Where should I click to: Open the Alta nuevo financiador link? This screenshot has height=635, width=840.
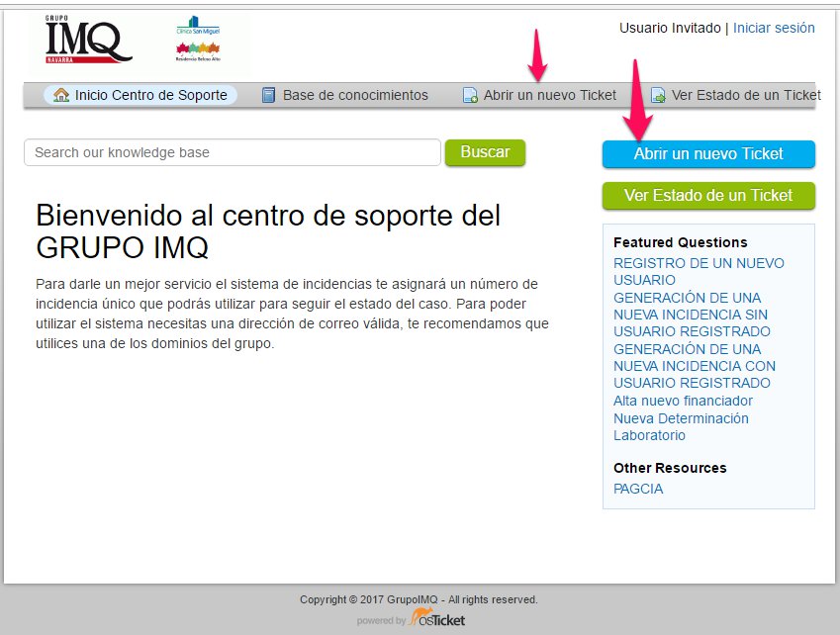coord(683,401)
